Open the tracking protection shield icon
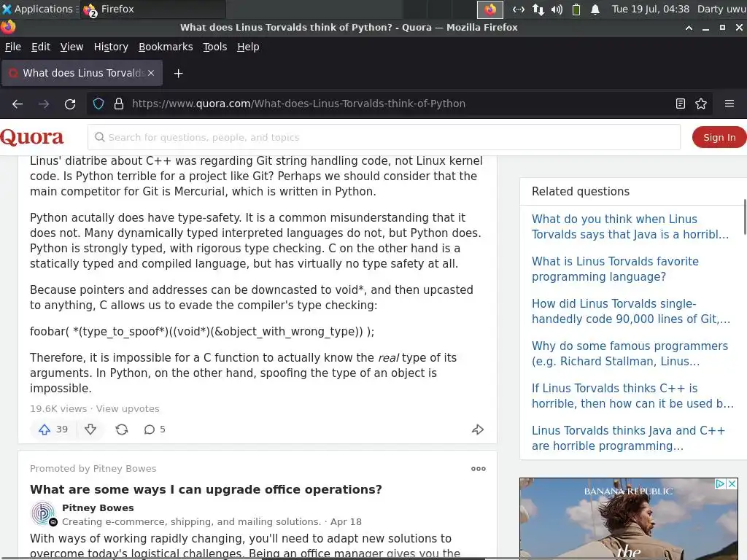The image size is (747, 560). [98, 104]
